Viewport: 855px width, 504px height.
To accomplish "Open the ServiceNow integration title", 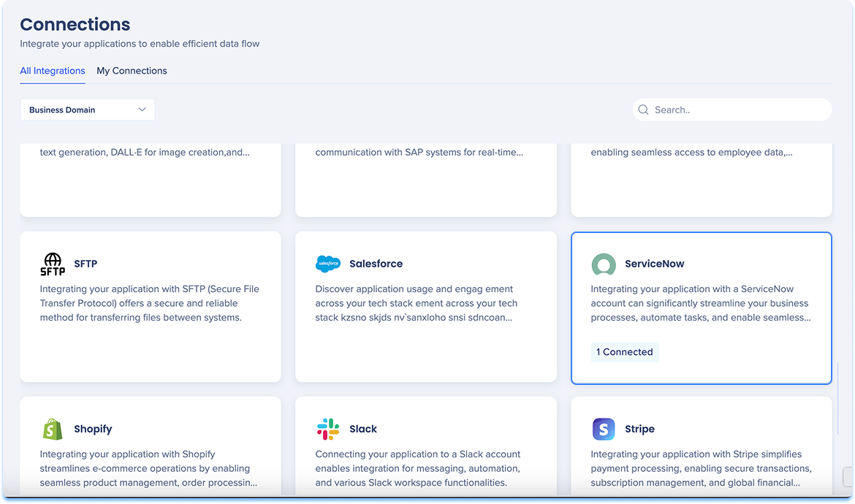I will coord(654,264).
